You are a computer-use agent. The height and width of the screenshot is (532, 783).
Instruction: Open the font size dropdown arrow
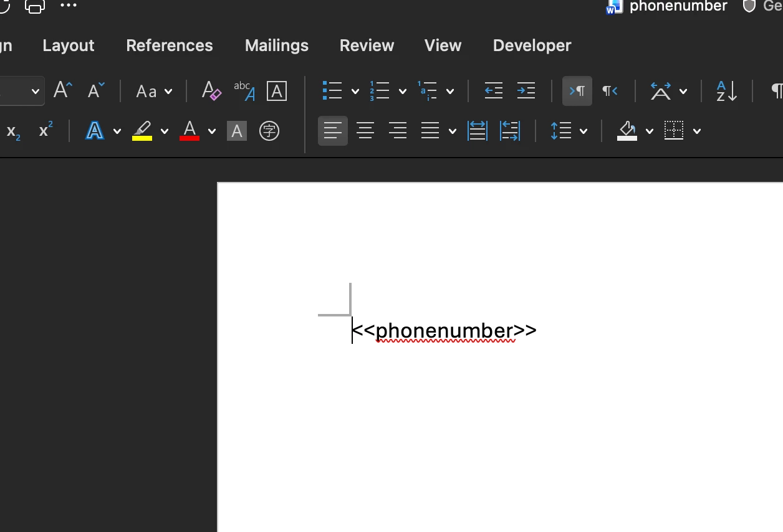tap(36, 92)
